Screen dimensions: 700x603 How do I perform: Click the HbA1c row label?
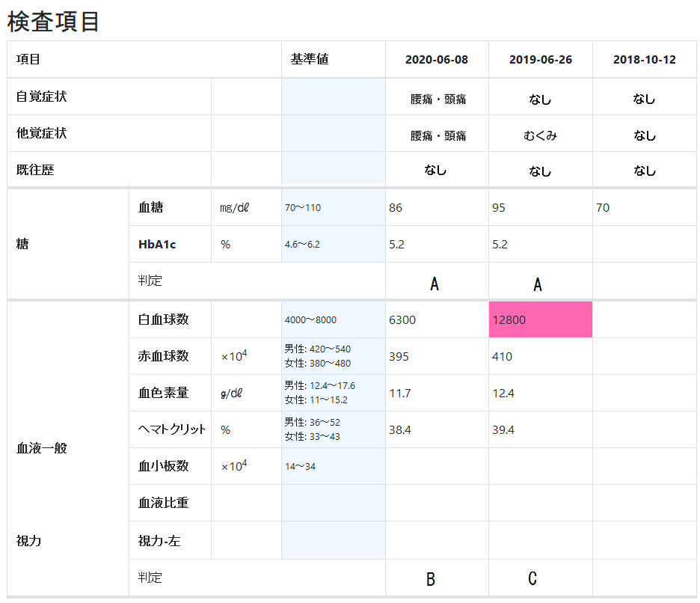tap(157, 245)
